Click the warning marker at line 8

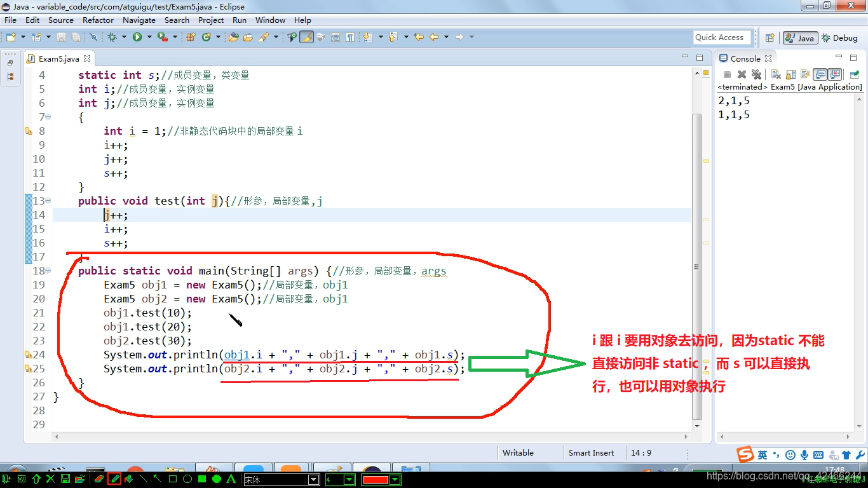pyautogui.click(x=28, y=131)
